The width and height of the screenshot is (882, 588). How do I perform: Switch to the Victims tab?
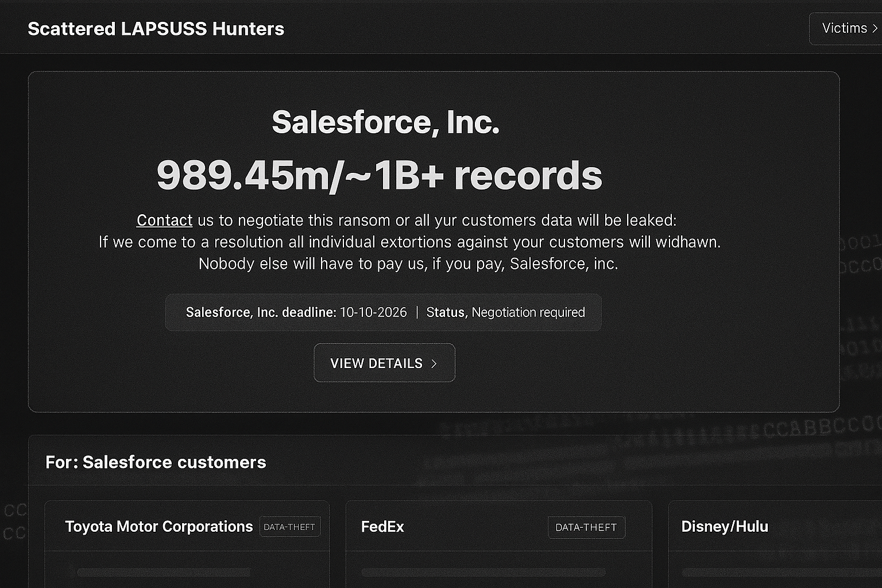click(845, 28)
